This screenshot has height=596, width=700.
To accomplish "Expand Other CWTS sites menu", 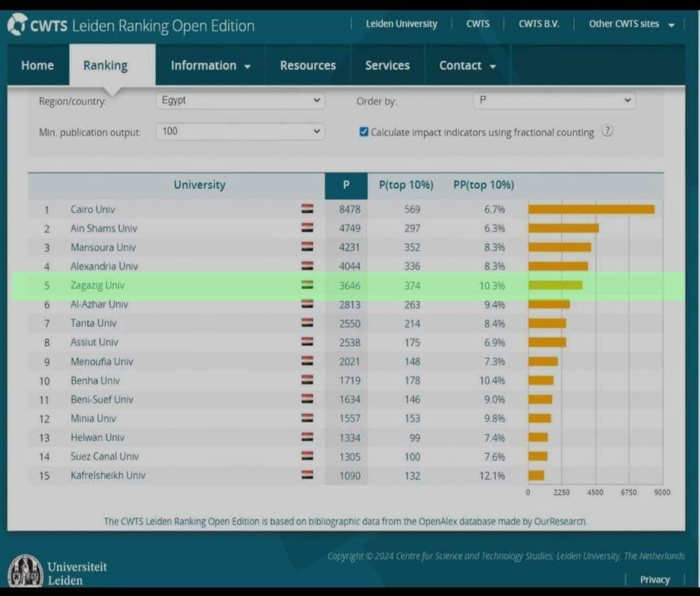I will [631, 24].
